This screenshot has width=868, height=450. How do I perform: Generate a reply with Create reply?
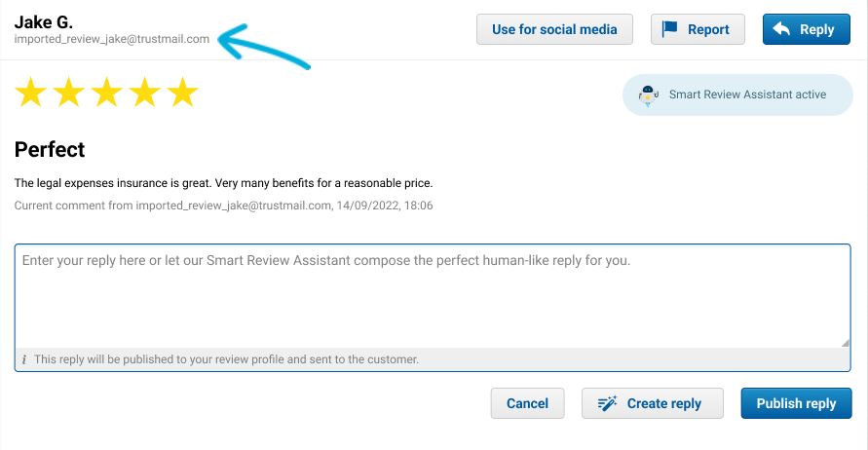tap(652, 403)
